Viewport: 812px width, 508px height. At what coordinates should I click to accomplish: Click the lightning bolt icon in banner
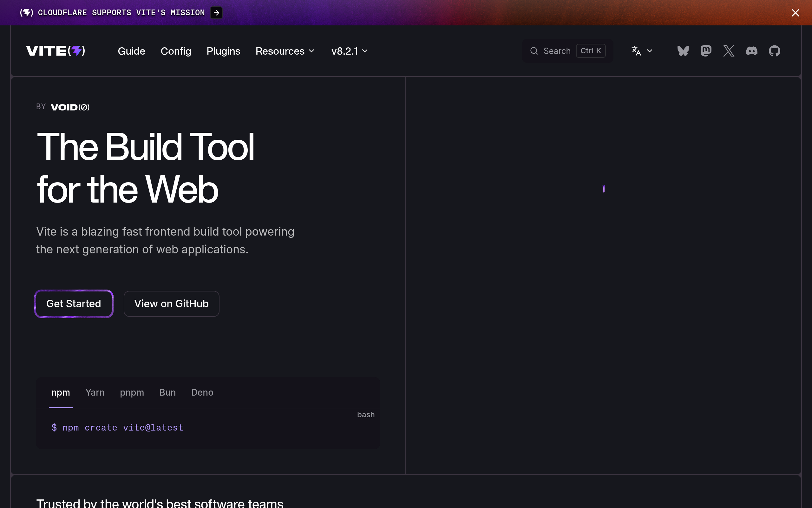(x=27, y=13)
